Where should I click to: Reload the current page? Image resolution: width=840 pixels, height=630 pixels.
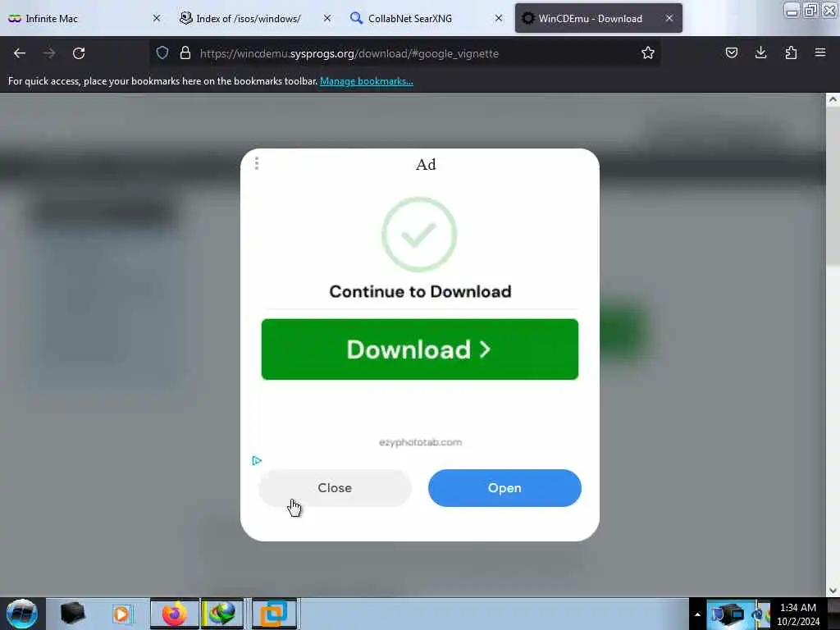click(79, 53)
